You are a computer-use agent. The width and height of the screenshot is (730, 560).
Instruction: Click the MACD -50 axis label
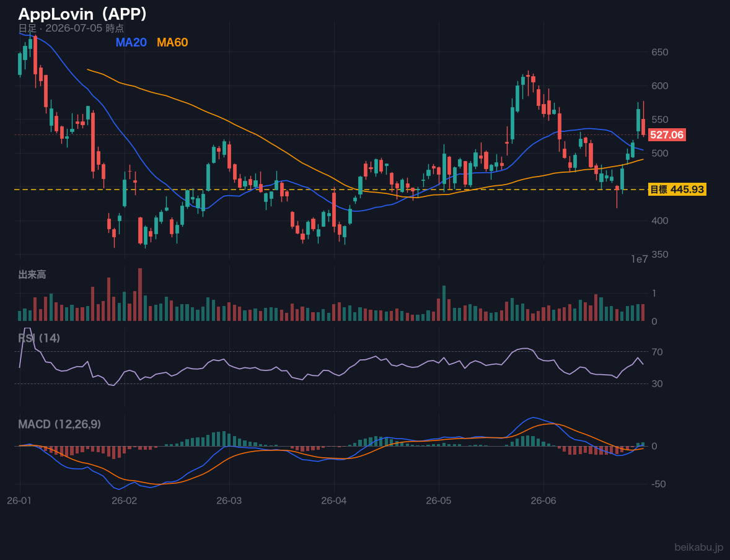click(x=658, y=484)
